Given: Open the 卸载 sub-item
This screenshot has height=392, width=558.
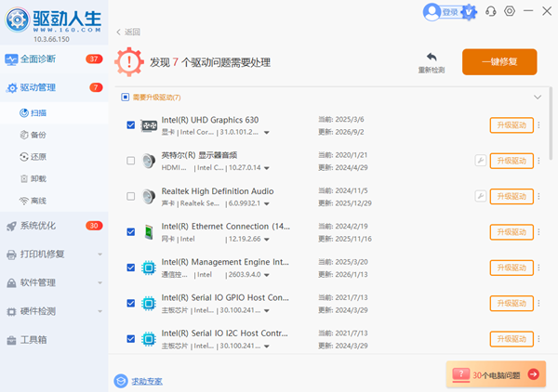Looking at the screenshot, I should coord(54,178).
